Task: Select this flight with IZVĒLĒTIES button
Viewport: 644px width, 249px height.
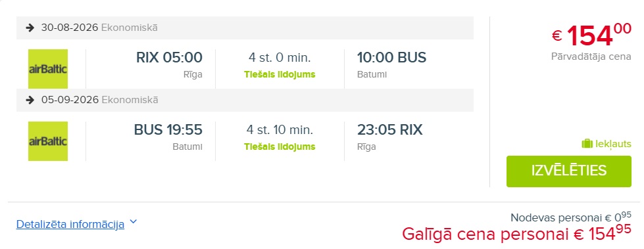Action: tap(569, 171)
